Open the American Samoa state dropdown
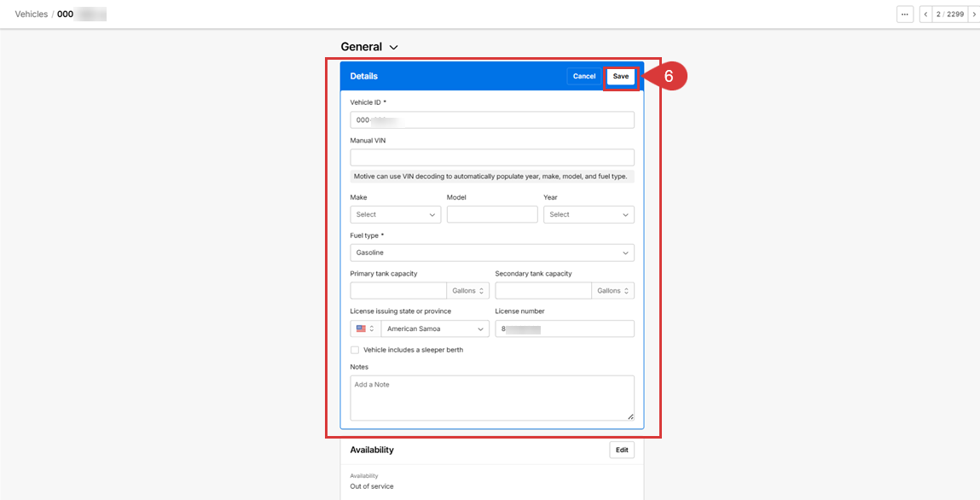980x500 pixels. 435,328
